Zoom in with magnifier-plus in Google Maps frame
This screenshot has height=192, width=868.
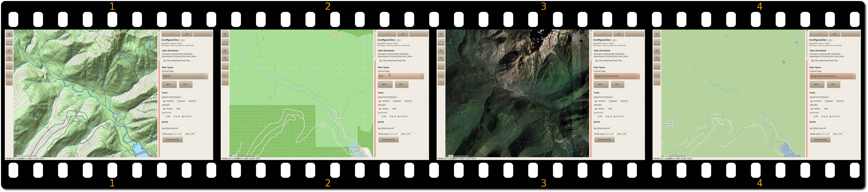657,51
